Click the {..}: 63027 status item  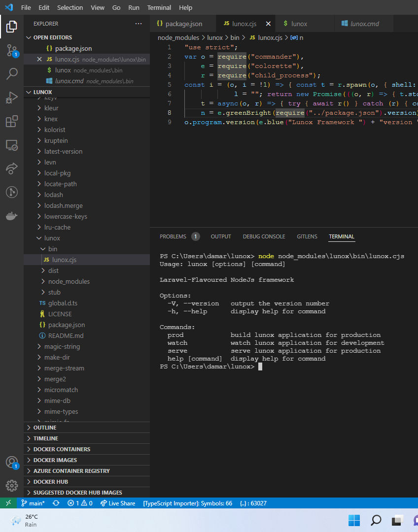(253, 503)
